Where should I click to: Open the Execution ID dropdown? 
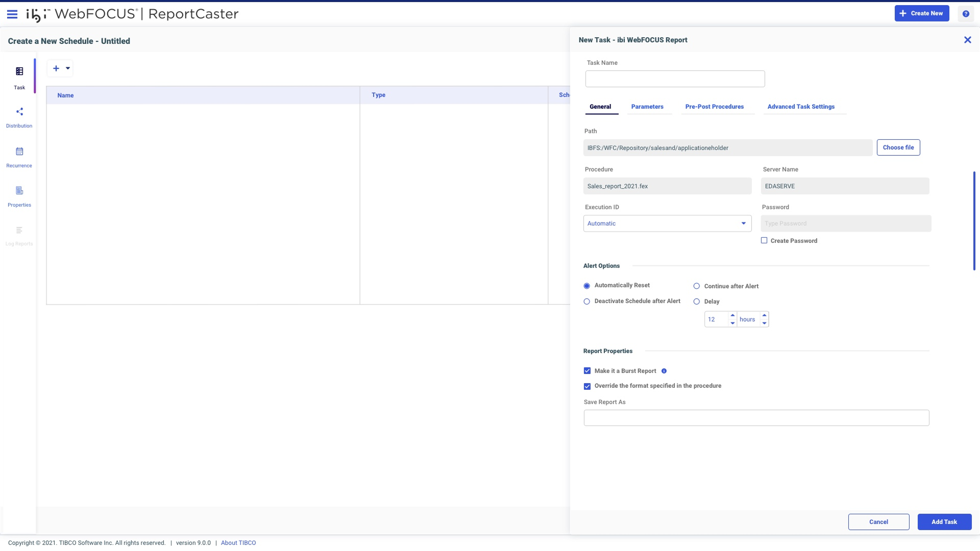click(667, 223)
